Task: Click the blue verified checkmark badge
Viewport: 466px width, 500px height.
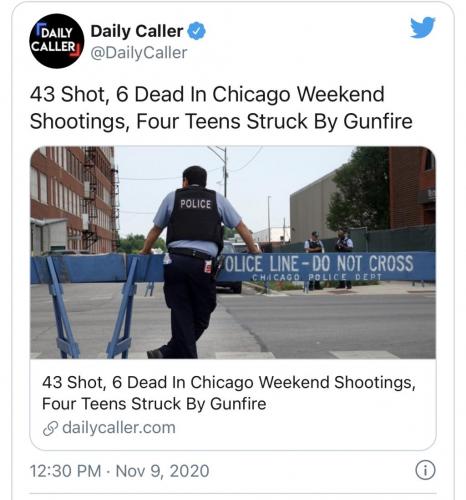Action: tap(197, 31)
